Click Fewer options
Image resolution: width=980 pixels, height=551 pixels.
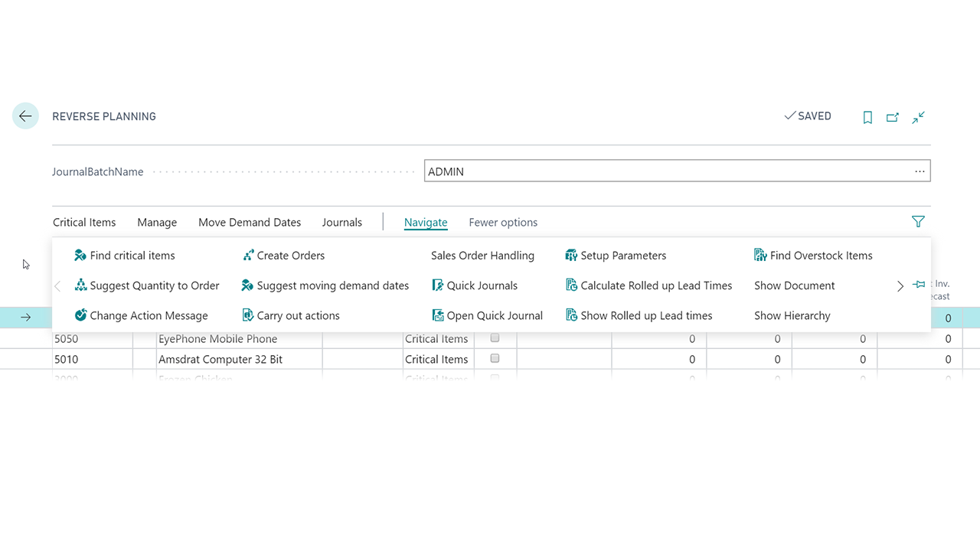click(x=503, y=223)
